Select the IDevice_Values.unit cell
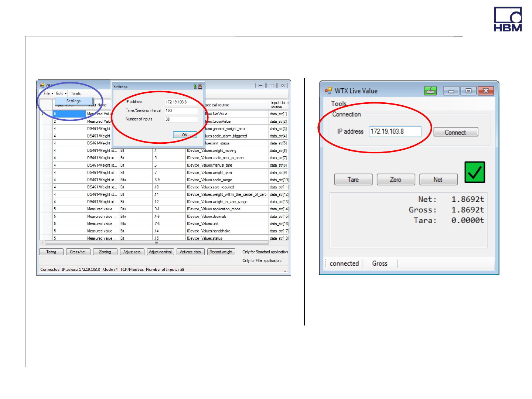Image resolution: width=532 pixels, height=399 pixels. click(227, 224)
